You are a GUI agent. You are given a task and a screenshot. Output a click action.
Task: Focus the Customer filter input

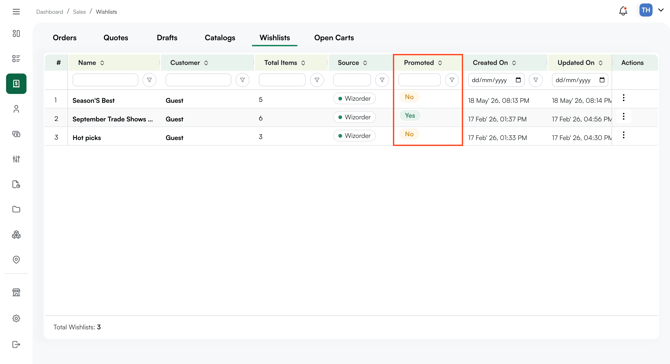click(198, 80)
